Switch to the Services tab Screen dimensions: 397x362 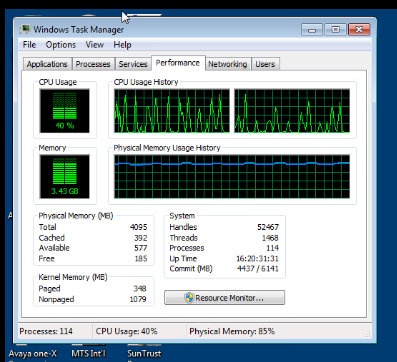133,64
